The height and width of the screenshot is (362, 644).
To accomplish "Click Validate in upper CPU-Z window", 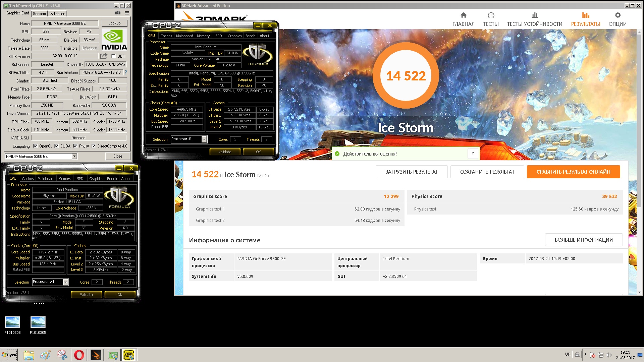I will [x=225, y=152].
